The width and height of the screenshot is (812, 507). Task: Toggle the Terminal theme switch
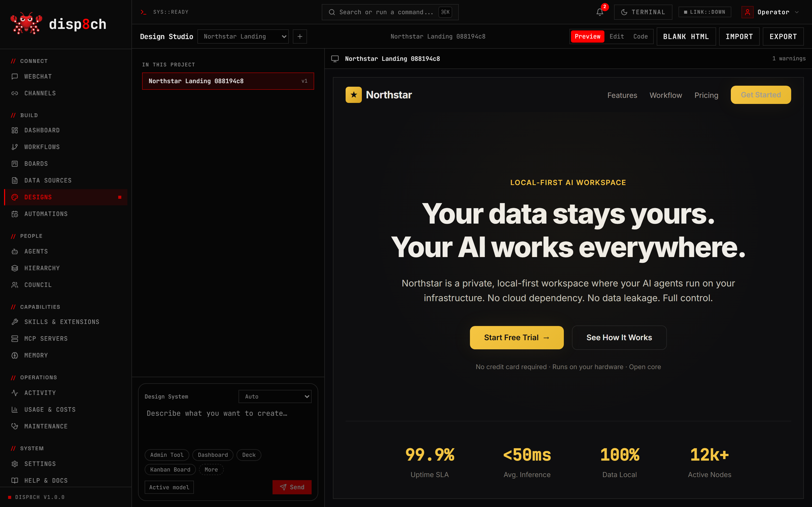point(643,12)
